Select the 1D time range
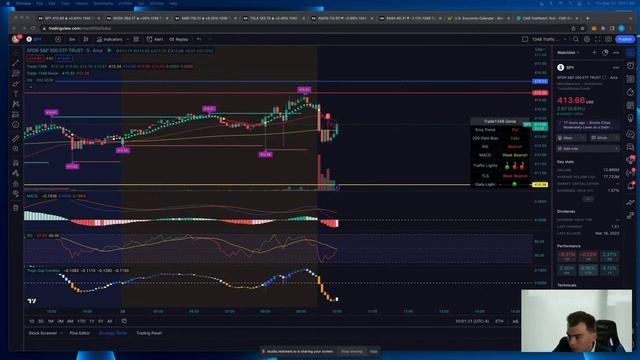The image size is (640, 360). coord(32,321)
